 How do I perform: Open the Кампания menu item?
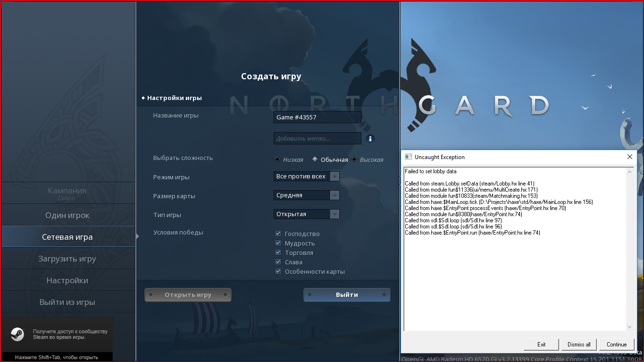[67, 193]
